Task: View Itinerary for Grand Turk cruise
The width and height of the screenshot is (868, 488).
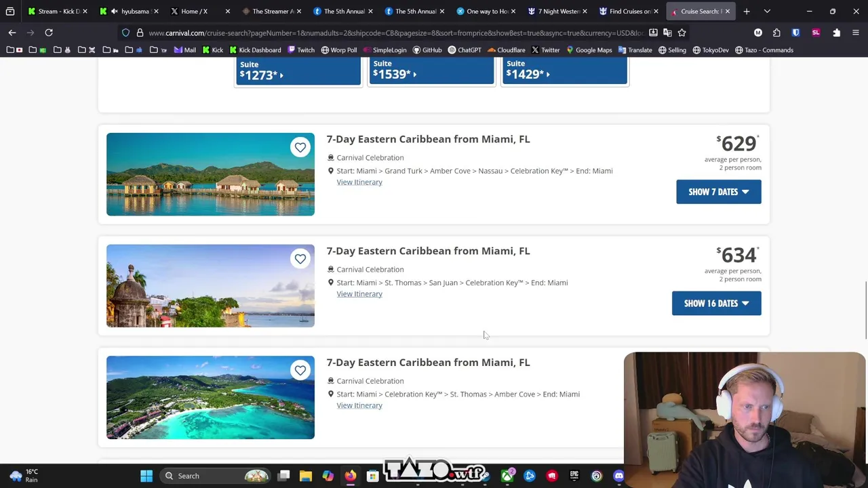Action: [359, 182]
